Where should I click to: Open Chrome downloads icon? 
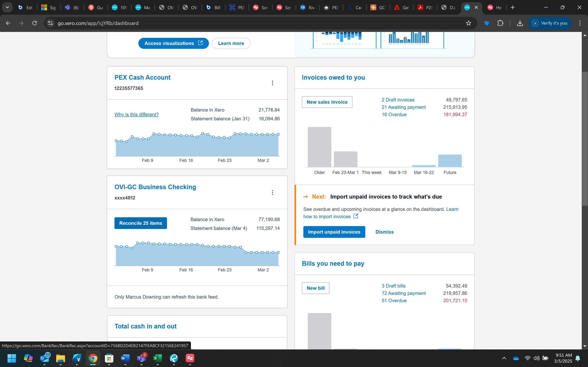[x=520, y=23]
